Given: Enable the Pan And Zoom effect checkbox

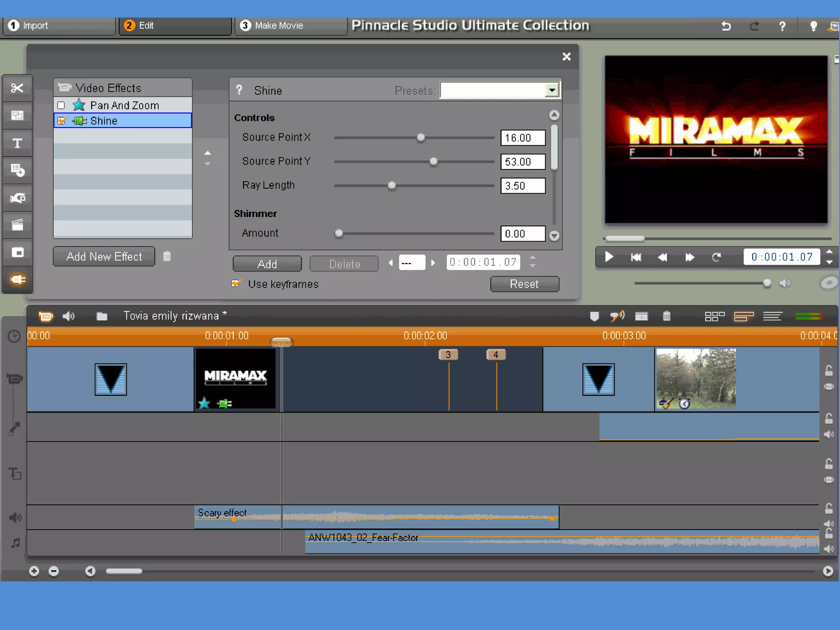Looking at the screenshot, I should (61, 105).
